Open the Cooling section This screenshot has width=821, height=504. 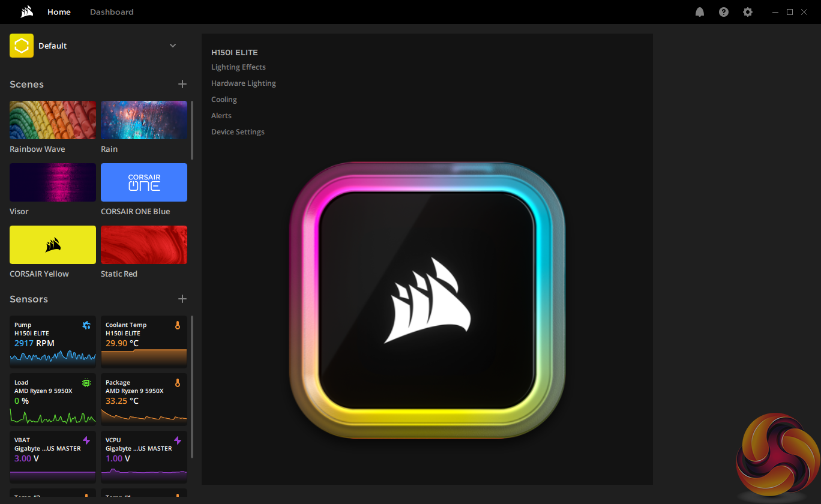click(x=224, y=100)
